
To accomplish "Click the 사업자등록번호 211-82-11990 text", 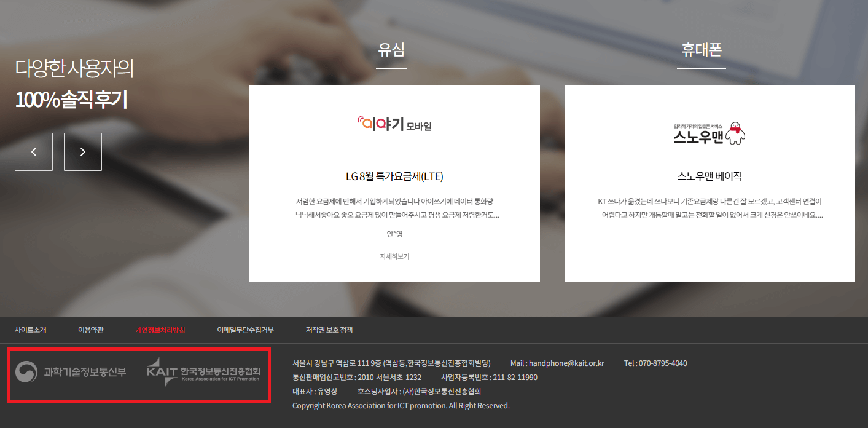I will pyautogui.click(x=489, y=378).
